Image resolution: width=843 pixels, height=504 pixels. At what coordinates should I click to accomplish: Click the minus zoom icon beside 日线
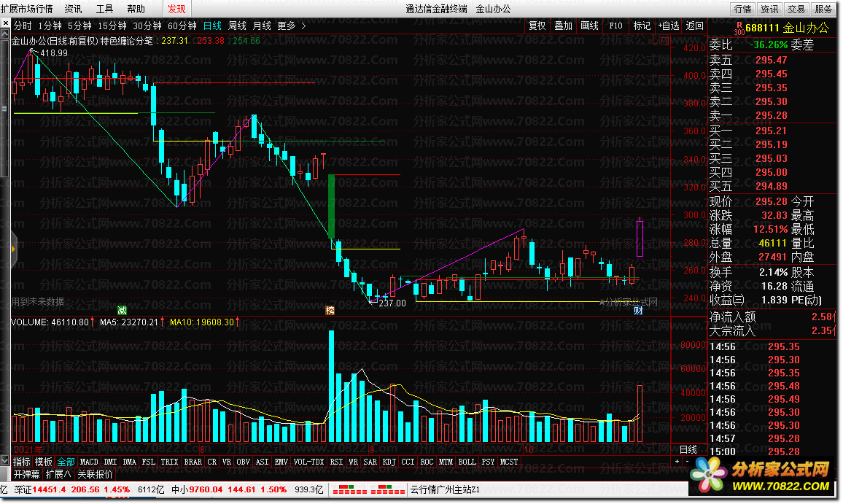coord(688,462)
